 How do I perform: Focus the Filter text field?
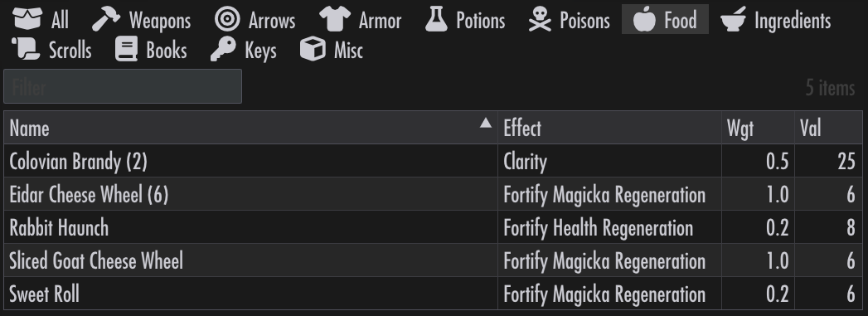123,86
